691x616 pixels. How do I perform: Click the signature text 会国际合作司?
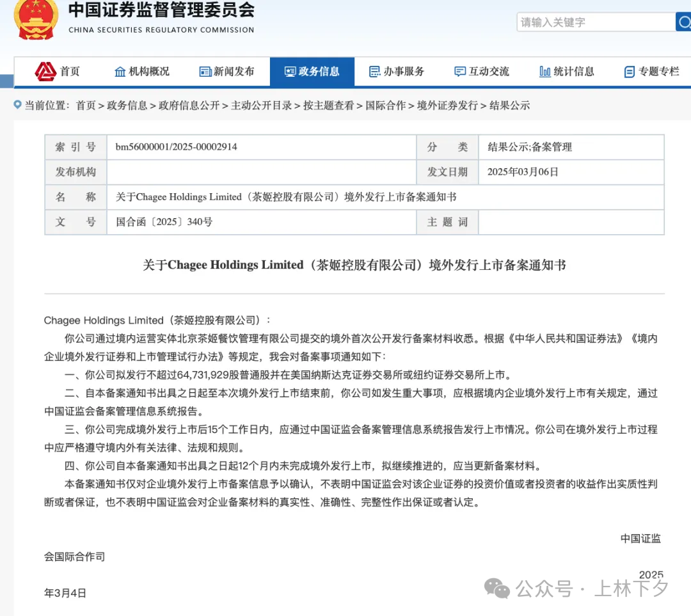click(x=74, y=557)
